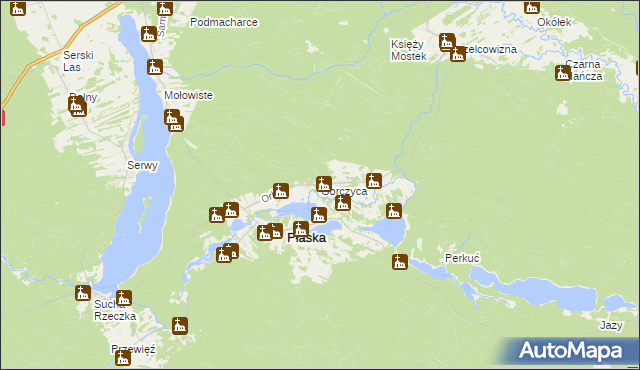
Task: Click the Serski Las label
Action: pos(78,61)
